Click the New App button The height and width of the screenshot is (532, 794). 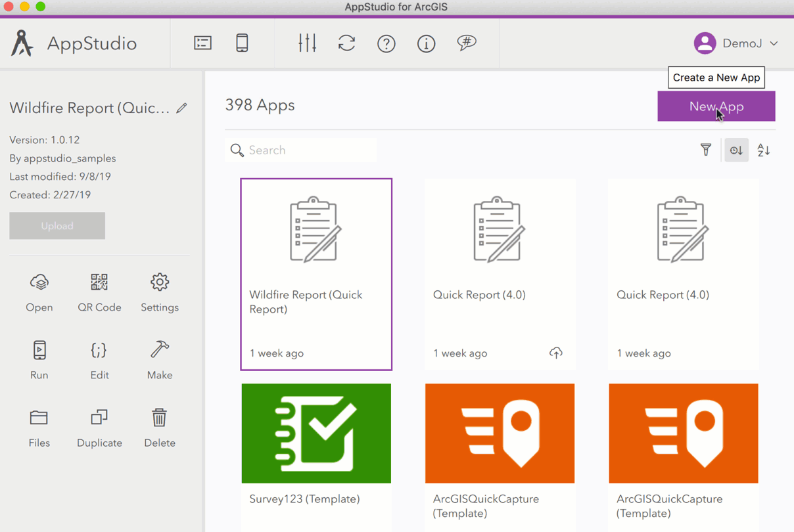(x=716, y=106)
